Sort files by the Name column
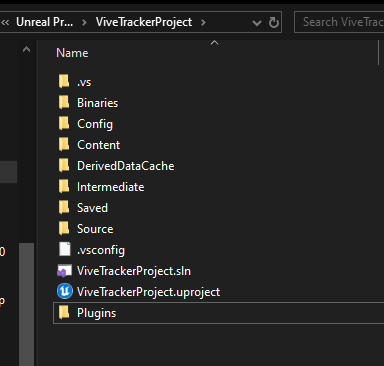Viewport: 384px width, 366px height. 72,53
